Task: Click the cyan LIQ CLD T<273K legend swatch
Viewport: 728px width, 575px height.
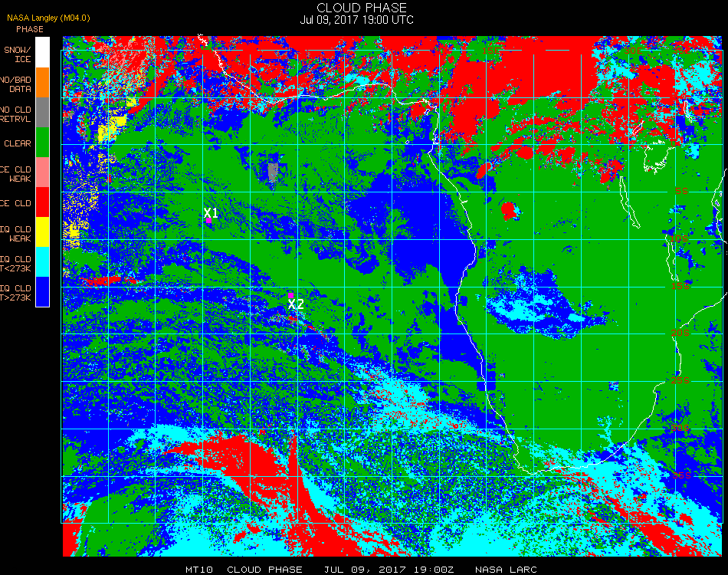Action: (x=42, y=262)
